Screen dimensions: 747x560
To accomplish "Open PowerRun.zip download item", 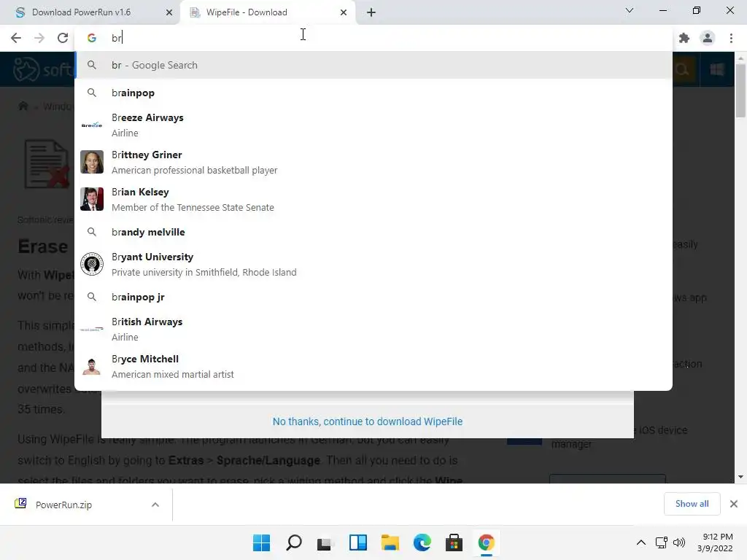I will (x=64, y=505).
